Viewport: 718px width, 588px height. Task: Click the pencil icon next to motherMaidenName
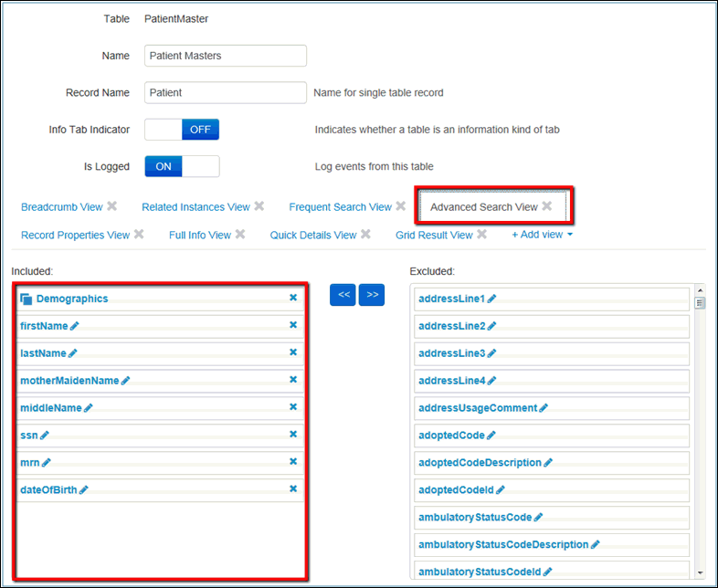pos(126,381)
